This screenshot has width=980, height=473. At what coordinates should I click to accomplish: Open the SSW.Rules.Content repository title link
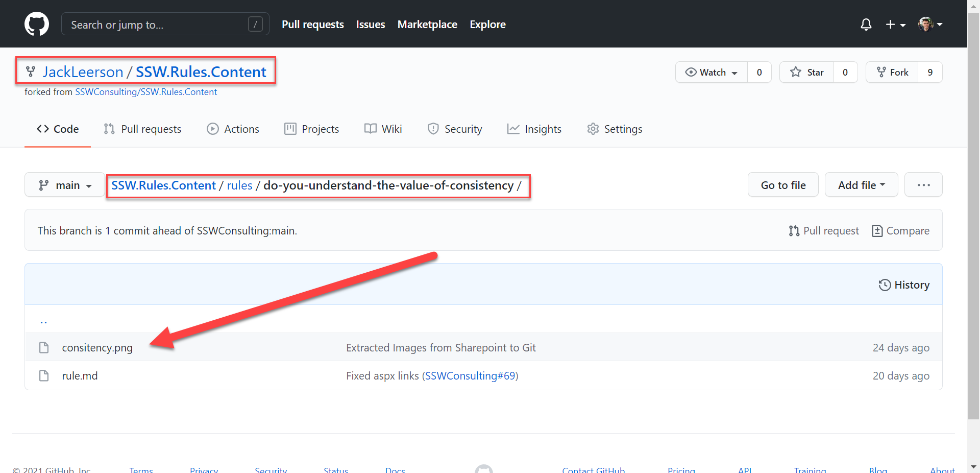click(201, 72)
